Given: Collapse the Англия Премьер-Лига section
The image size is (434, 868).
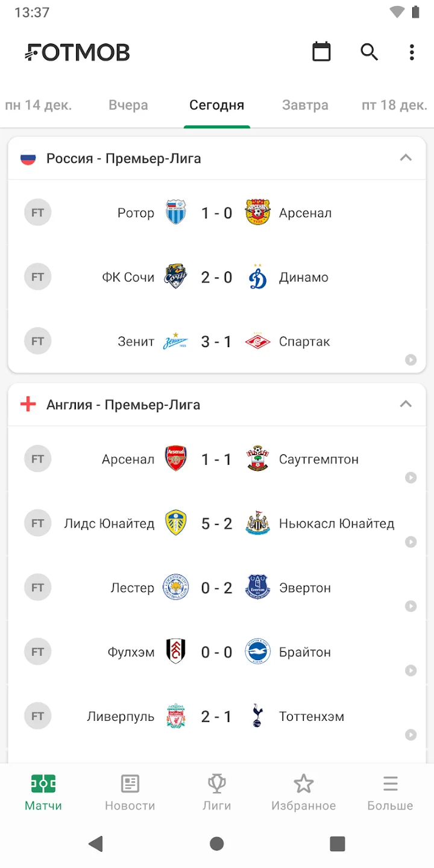Looking at the screenshot, I should 406,404.
